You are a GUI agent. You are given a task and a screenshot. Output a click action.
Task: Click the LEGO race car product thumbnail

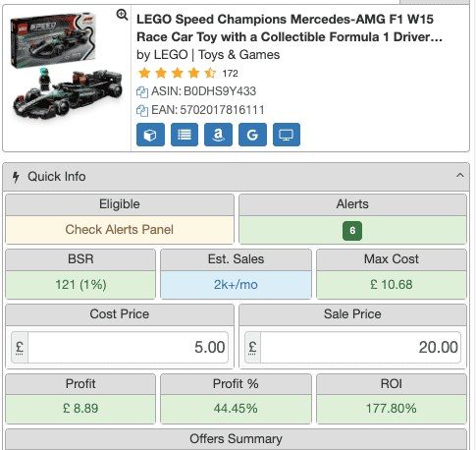[x=66, y=67]
